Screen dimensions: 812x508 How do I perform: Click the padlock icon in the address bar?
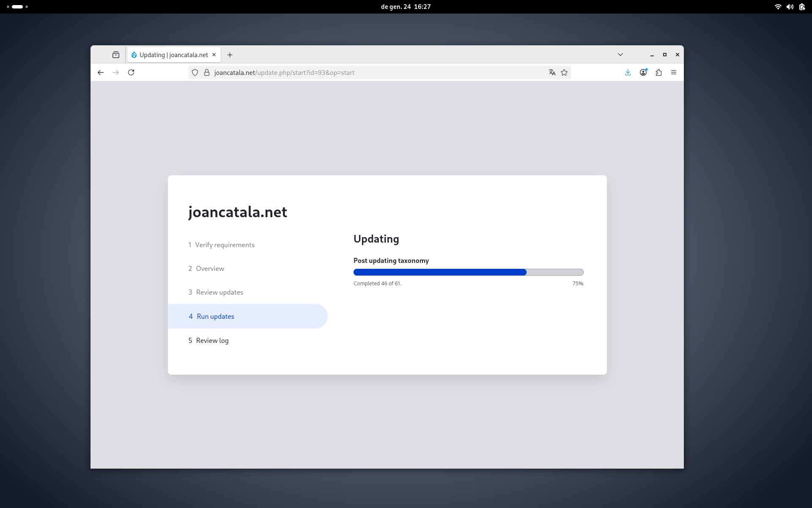pyautogui.click(x=207, y=72)
